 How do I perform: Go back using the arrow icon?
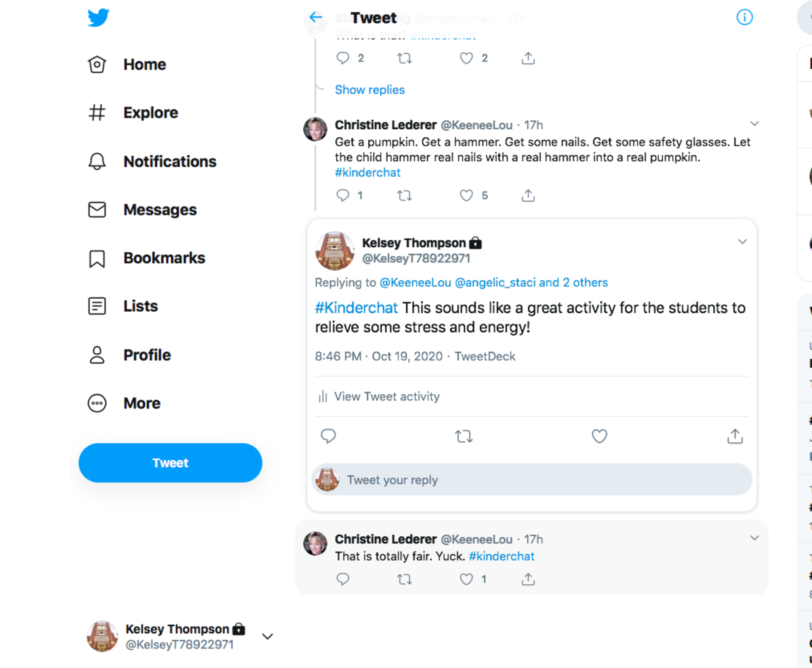point(316,17)
